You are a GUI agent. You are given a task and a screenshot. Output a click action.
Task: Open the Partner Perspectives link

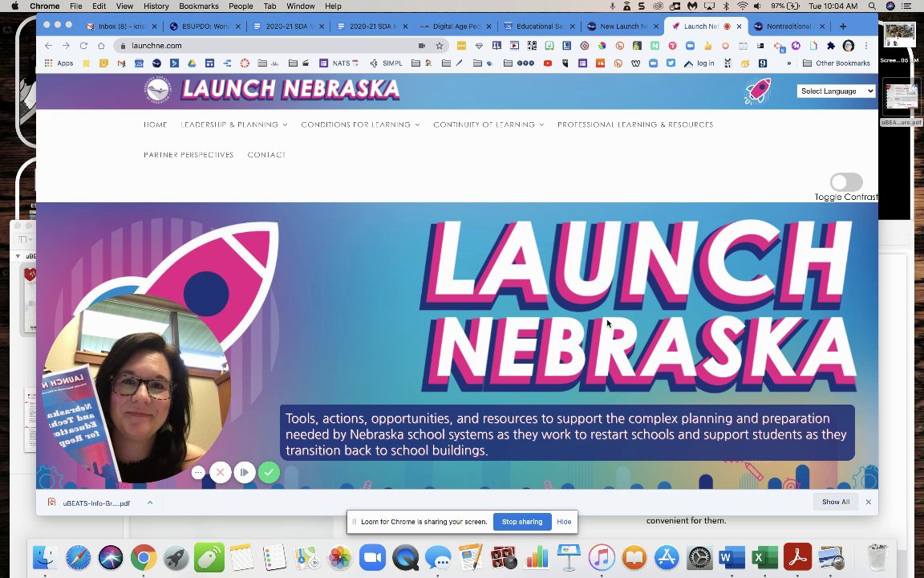coord(188,154)
